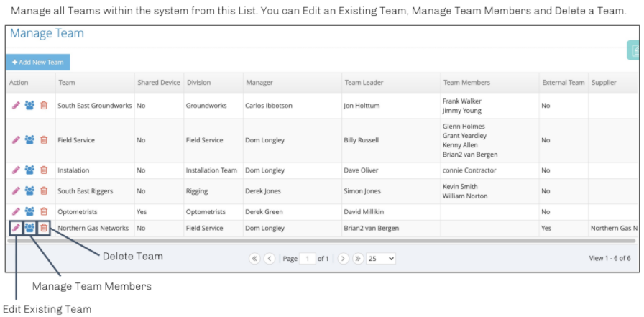Sort by the Manager column header
This screenshot has width=644, height=317.
[259, 83]
